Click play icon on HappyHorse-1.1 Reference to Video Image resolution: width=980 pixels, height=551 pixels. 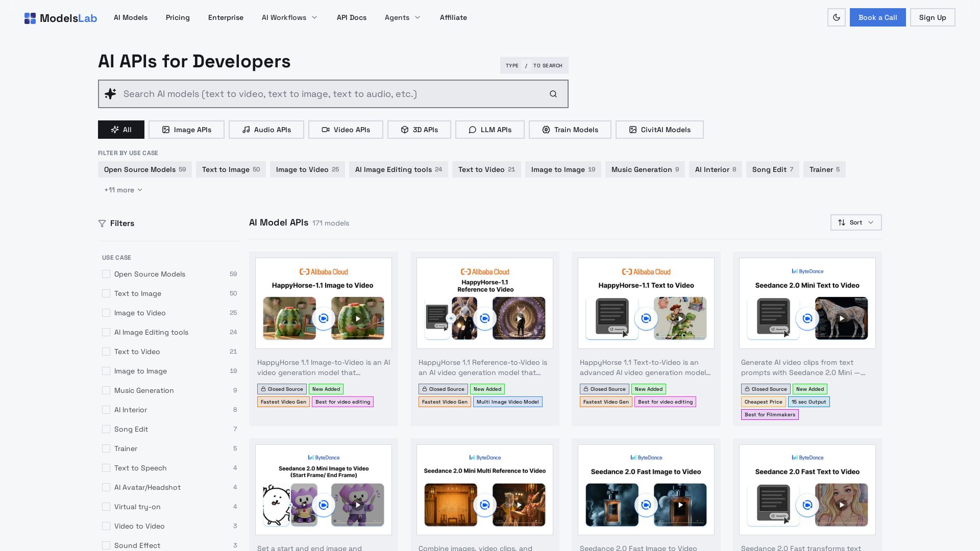pyautogui.click(x=519, y=318)
